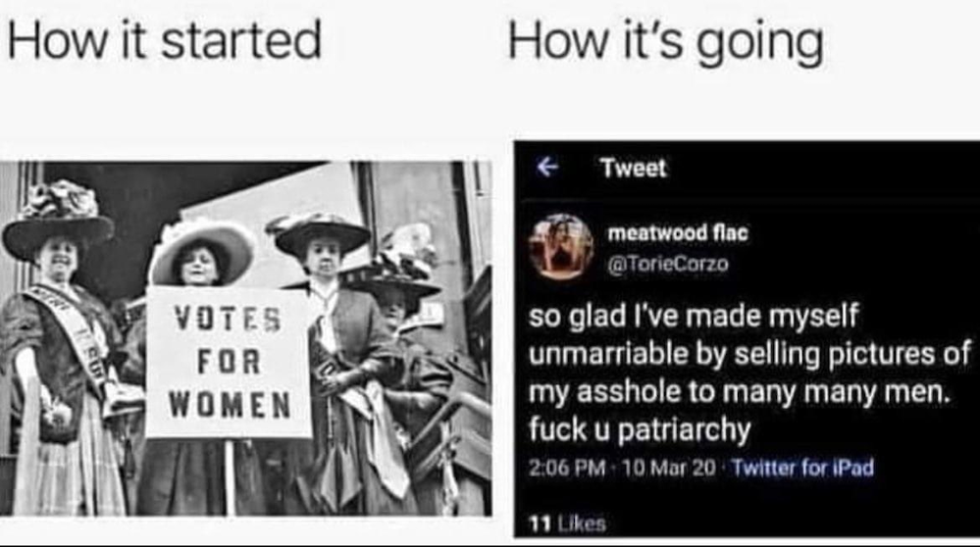This screenshot has width=980, height=547.
Task: Open the meatwood flac display name
Action: pyautogui.click(x=678, y=233)
